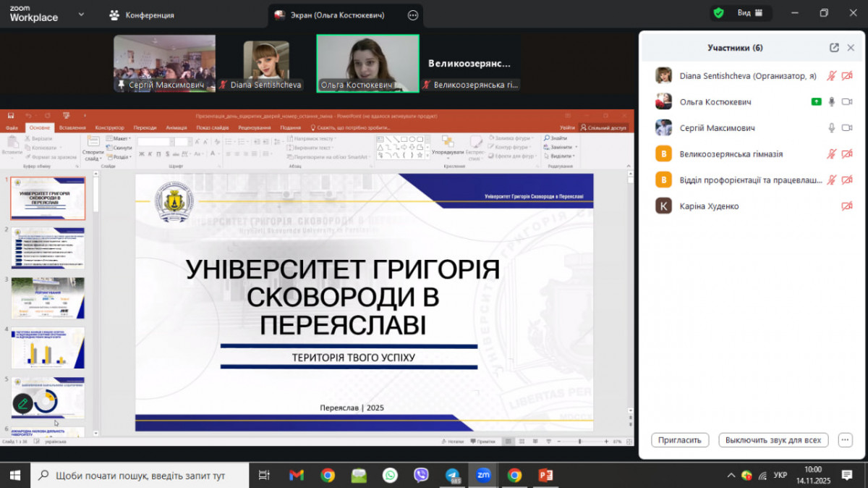The width and height of the screenshot is (868, 488).
Task: Click the Пригласить button
Action: coord(680,439)
